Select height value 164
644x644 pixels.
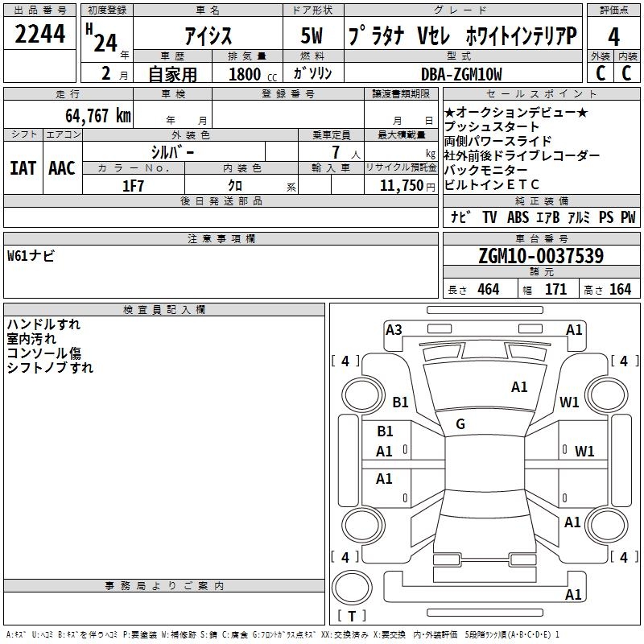620,289
